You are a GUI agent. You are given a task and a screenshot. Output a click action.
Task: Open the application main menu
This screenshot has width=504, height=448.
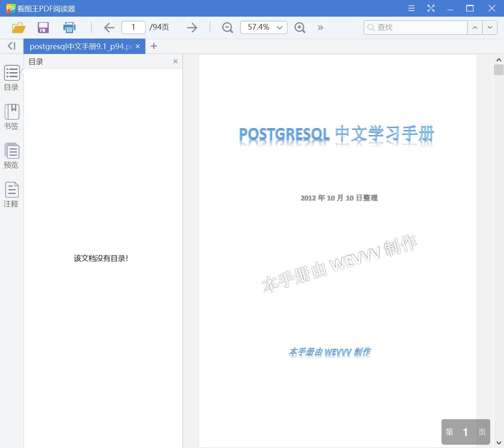[411, 8]
